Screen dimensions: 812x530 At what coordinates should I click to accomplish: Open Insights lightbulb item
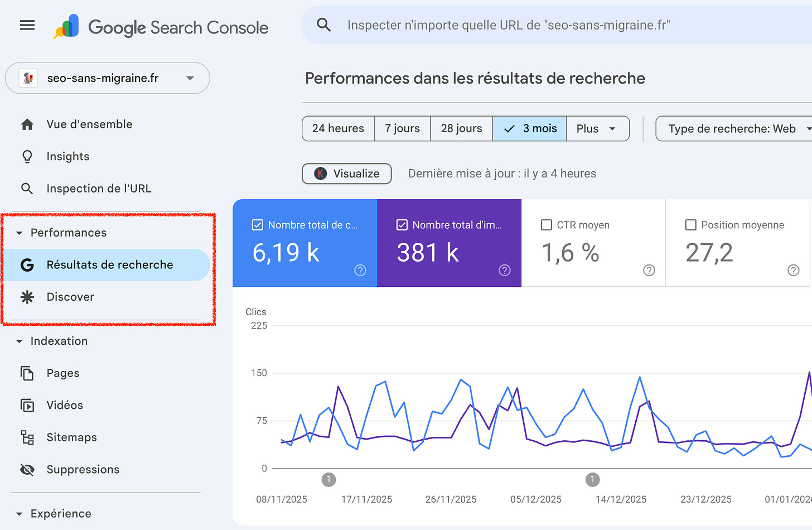click(x=27, y=157)
